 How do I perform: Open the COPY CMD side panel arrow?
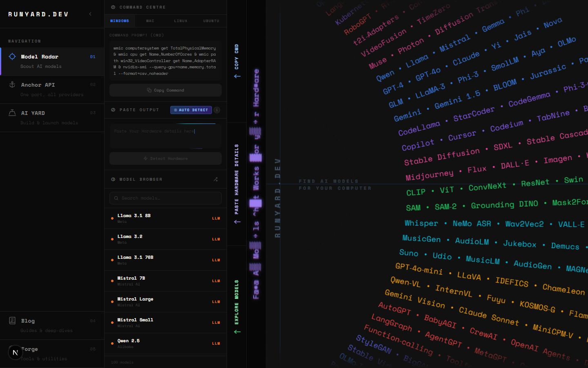click(x=237, y=75)
